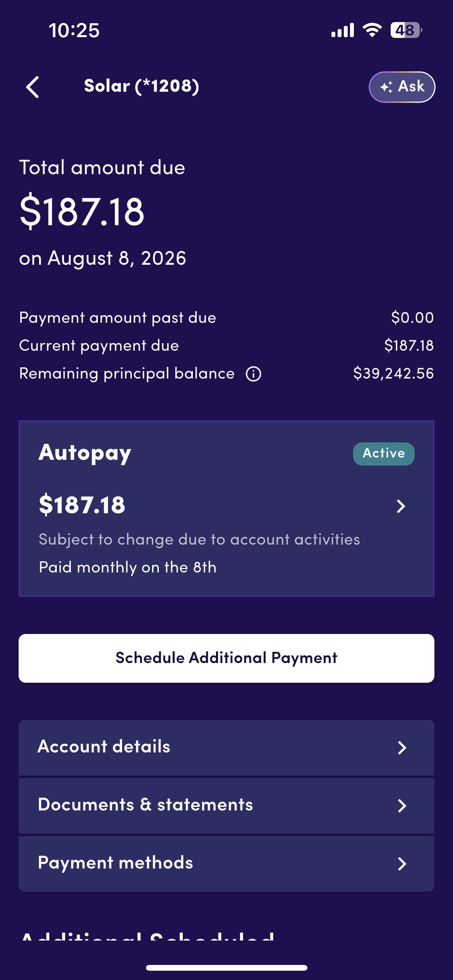Image resolution: width=453 pixels, height=980 pixels.
Task: Tap the Solar (*1208) account title
Action: [142, 86]
